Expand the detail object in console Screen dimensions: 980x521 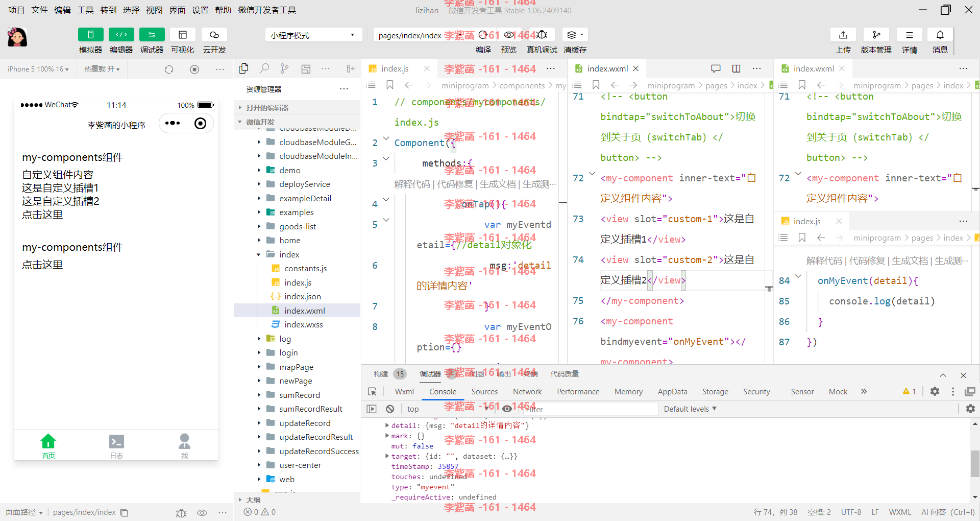click(x=387, y=425)
